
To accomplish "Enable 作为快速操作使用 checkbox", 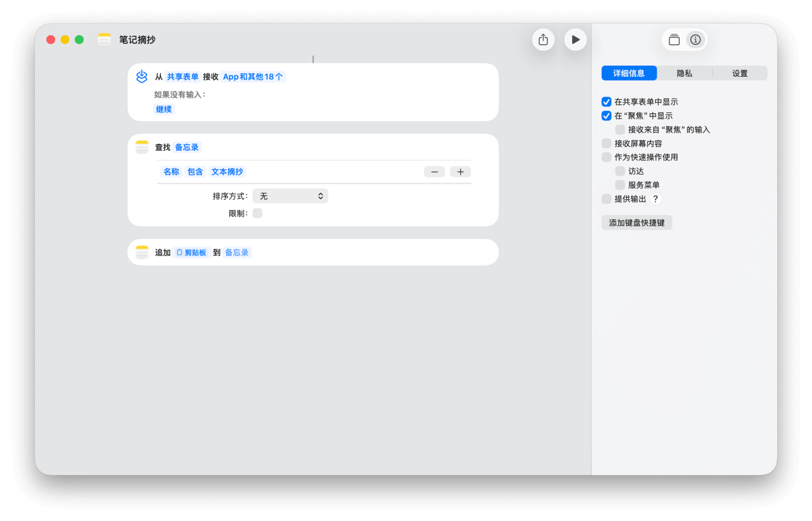I will point(606,157).
